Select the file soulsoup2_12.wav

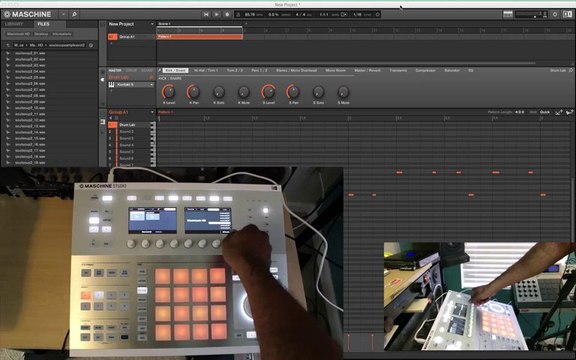(30, 120)
